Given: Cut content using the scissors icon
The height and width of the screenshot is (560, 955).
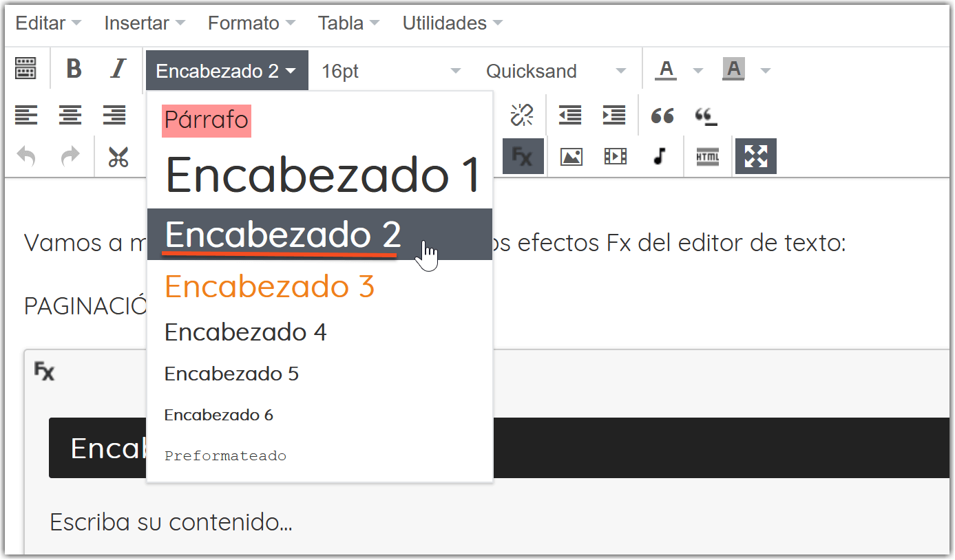Looking at the screenshot, I should pyautogui.click(x=118, y=156).
